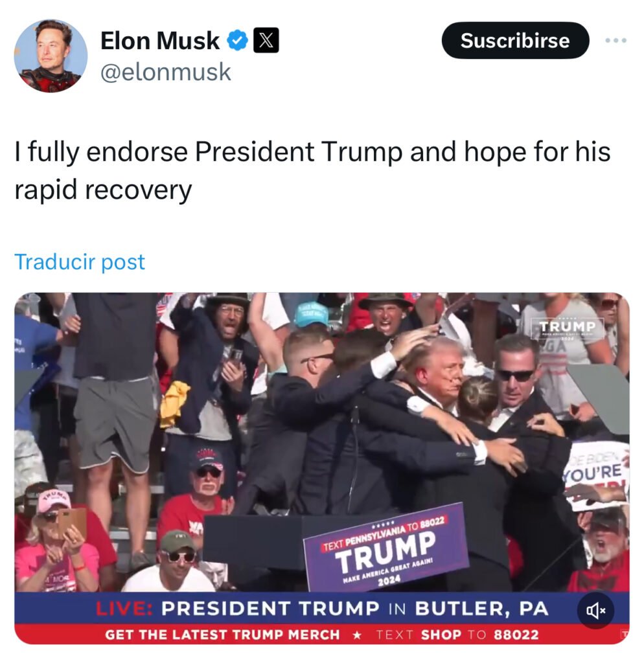Image resolution: width=644 pixels, height=663 pixels.
Task: Click the star icon in the red ticker
Action: [x=358, y=635]
